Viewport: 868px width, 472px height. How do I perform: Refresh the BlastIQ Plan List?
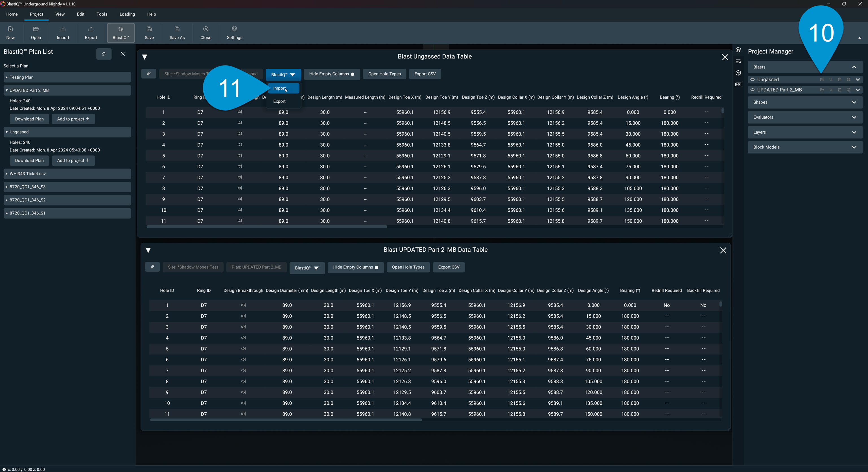pos(103,54)
